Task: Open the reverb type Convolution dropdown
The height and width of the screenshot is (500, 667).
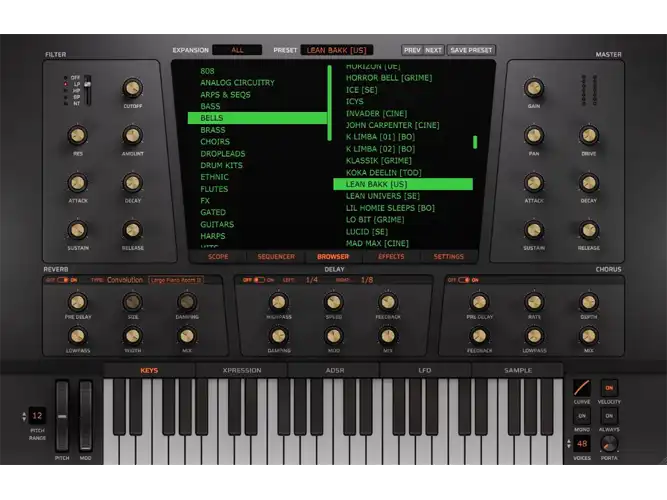Action: [125, 280]
